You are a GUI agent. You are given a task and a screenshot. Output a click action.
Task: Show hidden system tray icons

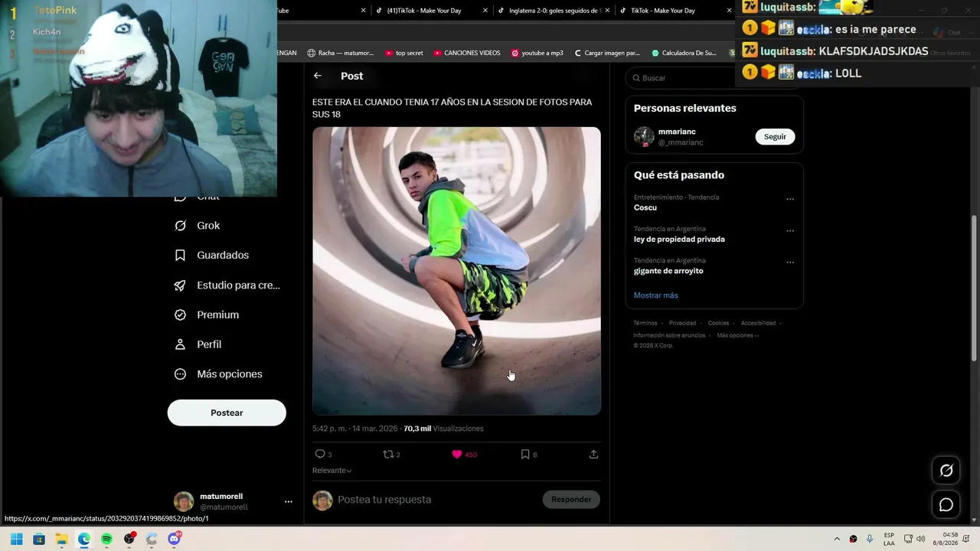coord(836,540)
